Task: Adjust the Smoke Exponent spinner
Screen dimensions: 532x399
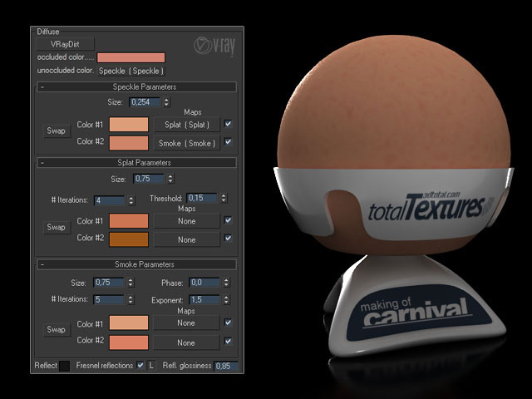Action: click(x=226, y=299)
